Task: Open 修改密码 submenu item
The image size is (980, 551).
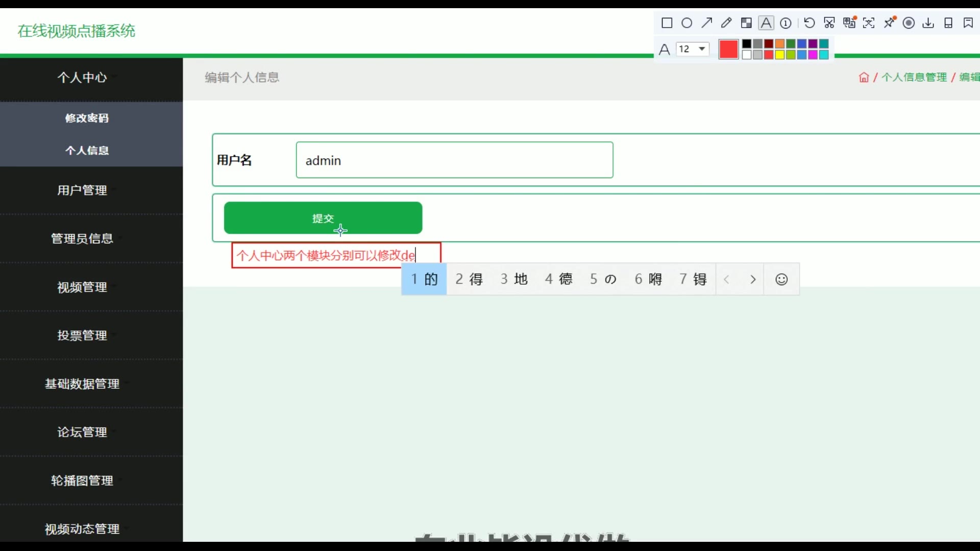Action: (87, 118)
